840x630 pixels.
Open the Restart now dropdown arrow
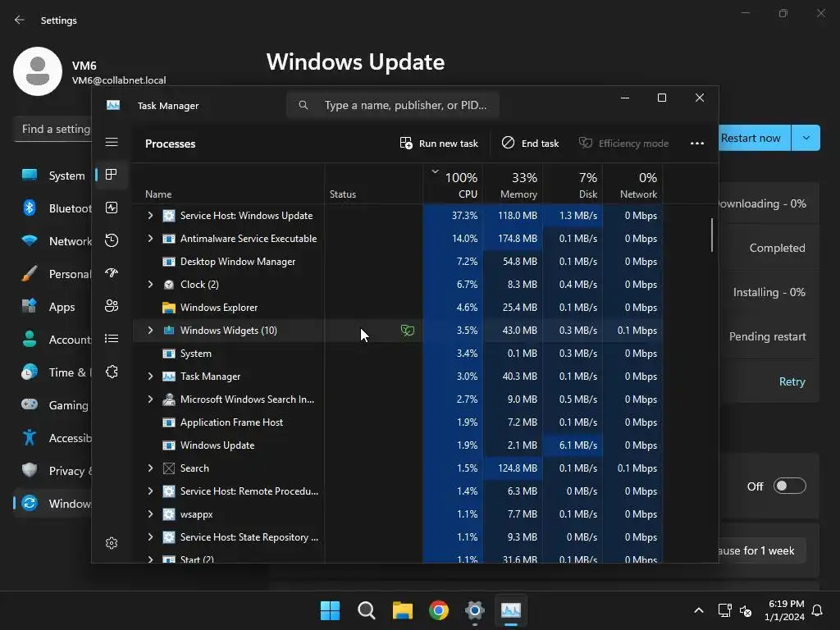(806, 138)
